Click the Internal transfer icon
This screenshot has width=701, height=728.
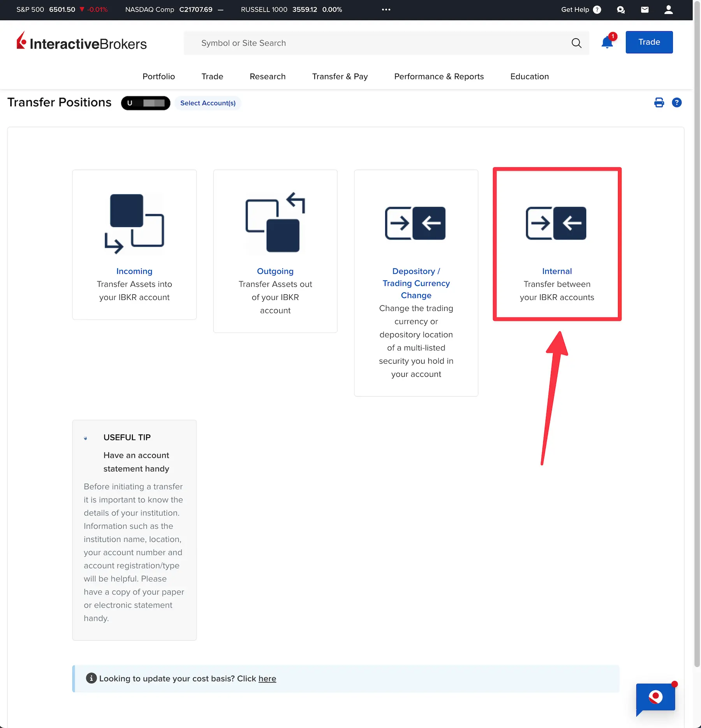(556, 223)
